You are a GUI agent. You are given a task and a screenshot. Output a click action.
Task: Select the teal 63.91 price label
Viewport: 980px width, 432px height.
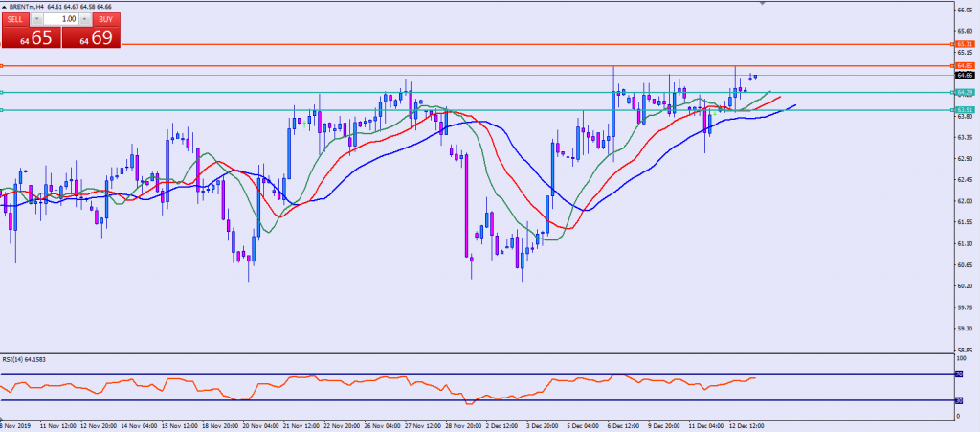click(964, 110)
